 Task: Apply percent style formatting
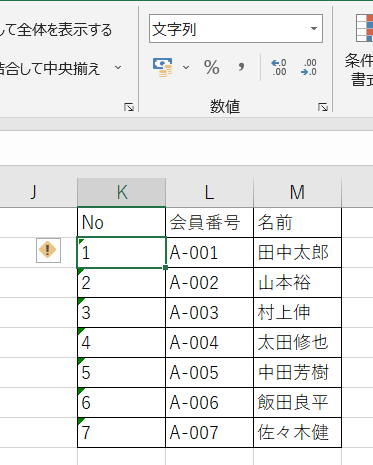[212, 68]
